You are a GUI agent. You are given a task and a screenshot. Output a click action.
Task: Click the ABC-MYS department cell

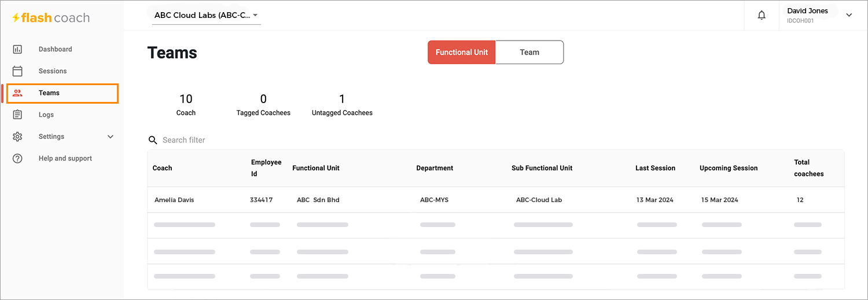(x=434, y=200)
